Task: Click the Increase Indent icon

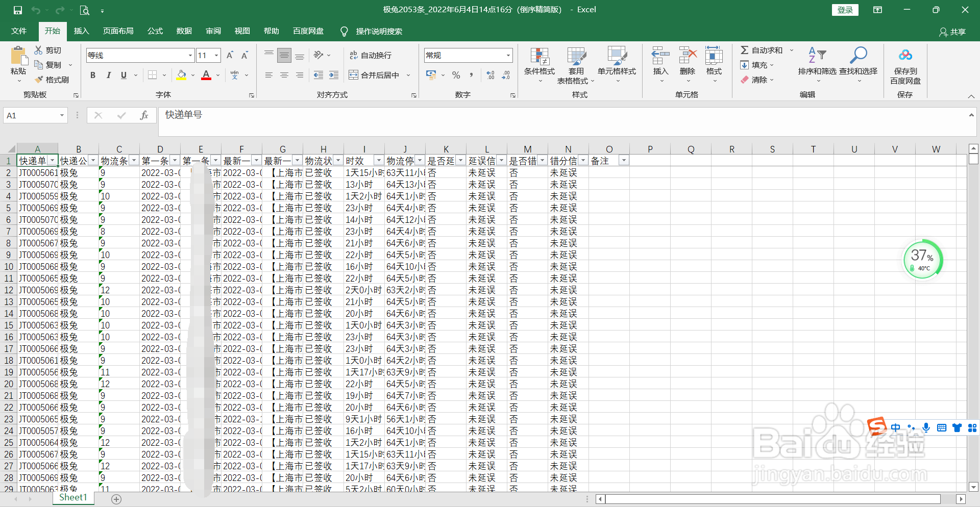Action: (334, 75)
